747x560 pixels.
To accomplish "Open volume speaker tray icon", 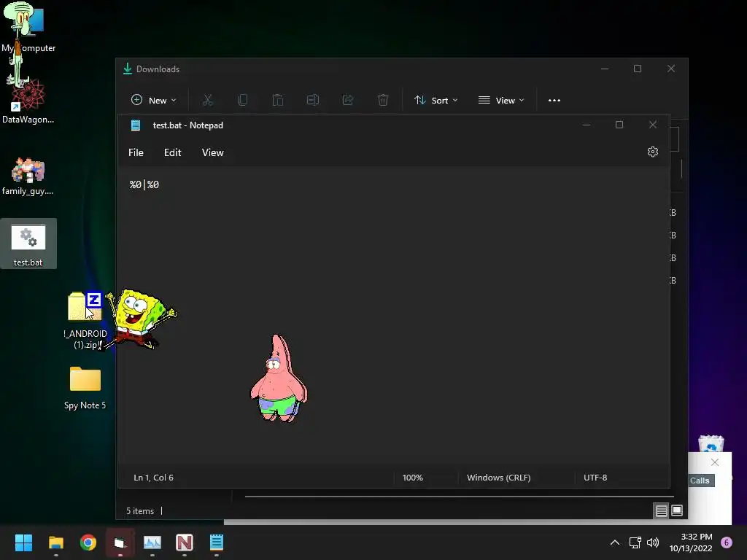I will click(x=653, y=542).
